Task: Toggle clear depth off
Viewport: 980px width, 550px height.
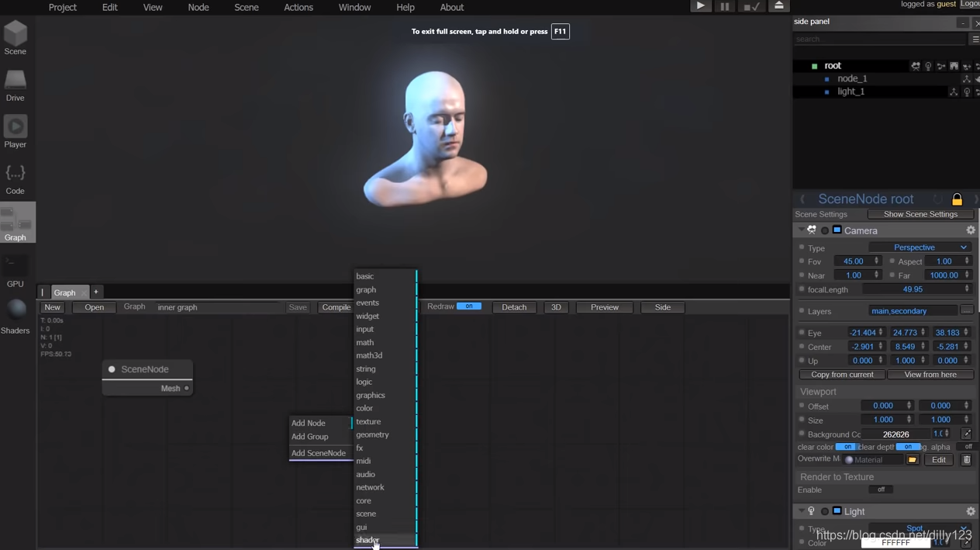Action: [908, 446]
